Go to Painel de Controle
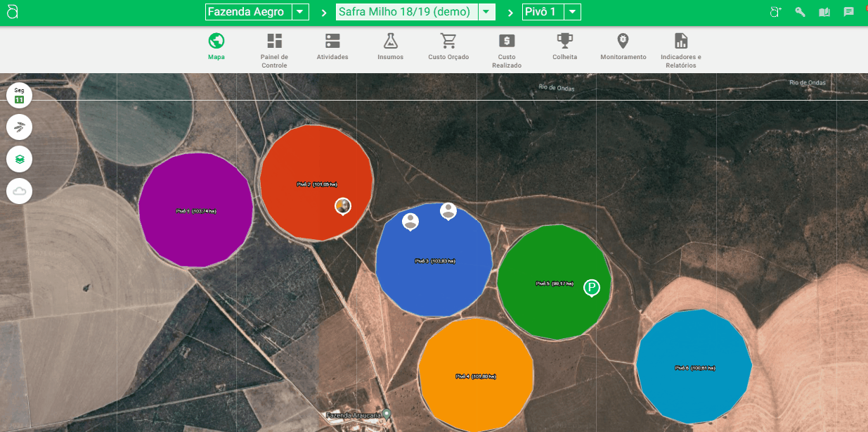The image size is (868, 432). coord(274,50)
